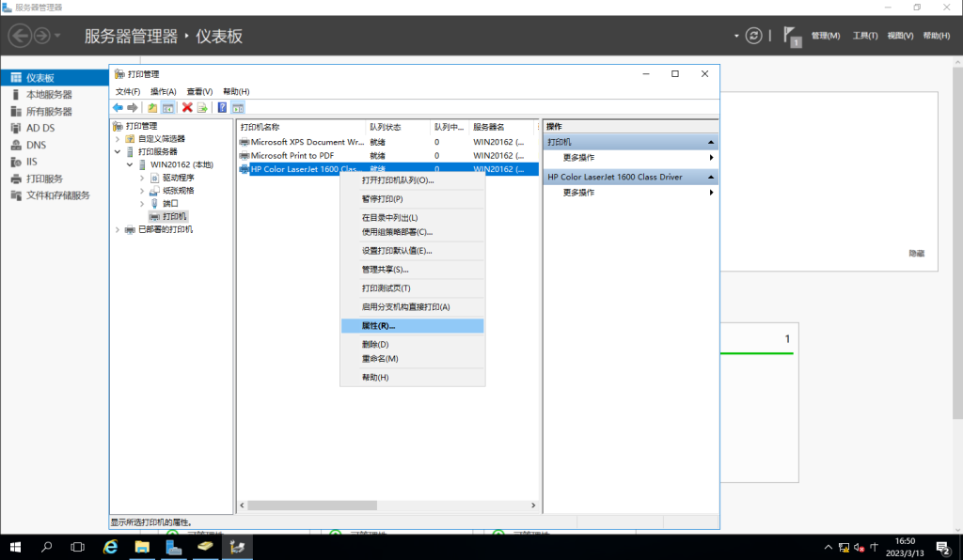Image resolution: width=963 pixels, height=560 pixels.
Task: Open File Explorer from the taskbar
Action: point(142,547)
